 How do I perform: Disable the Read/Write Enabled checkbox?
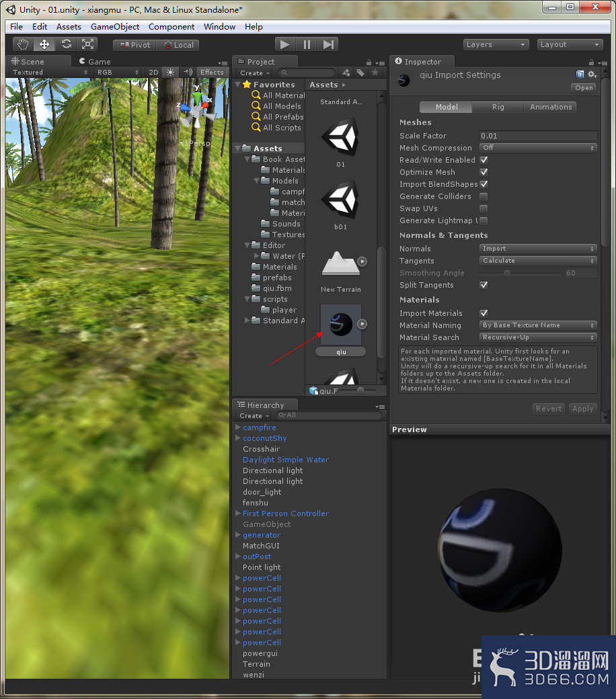[x=482, y=160]
